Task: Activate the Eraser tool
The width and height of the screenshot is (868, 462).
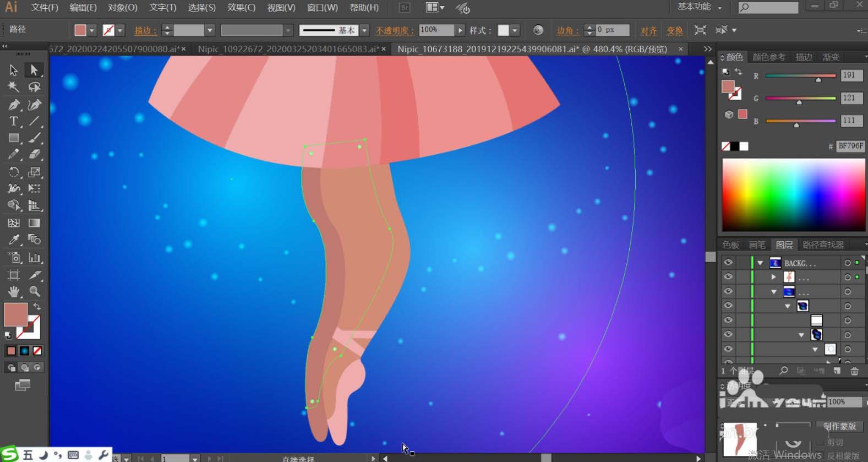Action: click(34, 155)
